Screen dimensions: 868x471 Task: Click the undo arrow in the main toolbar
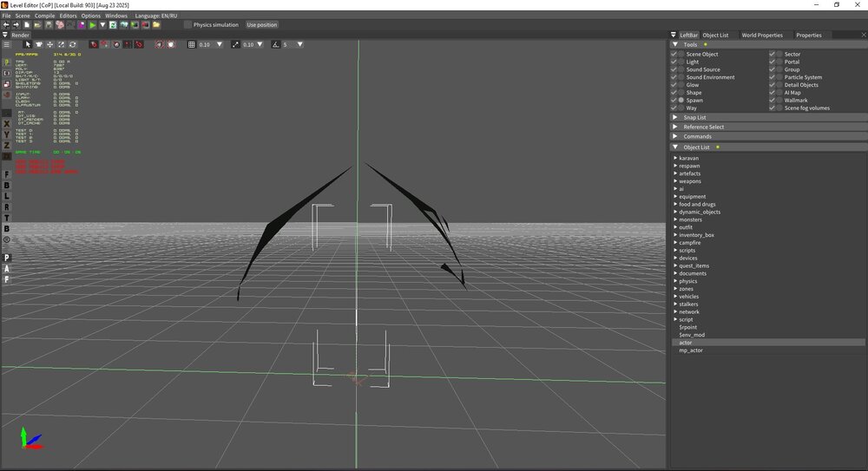(x=6, y=25)
